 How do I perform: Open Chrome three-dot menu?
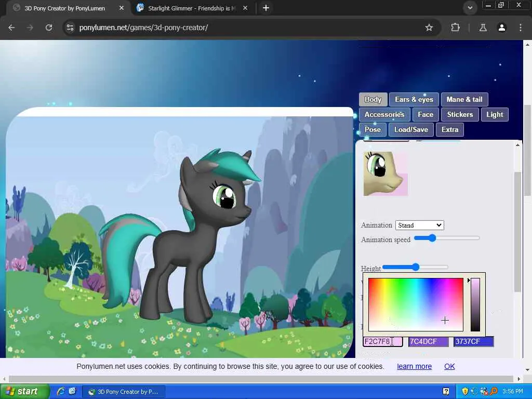coord(521,28)
